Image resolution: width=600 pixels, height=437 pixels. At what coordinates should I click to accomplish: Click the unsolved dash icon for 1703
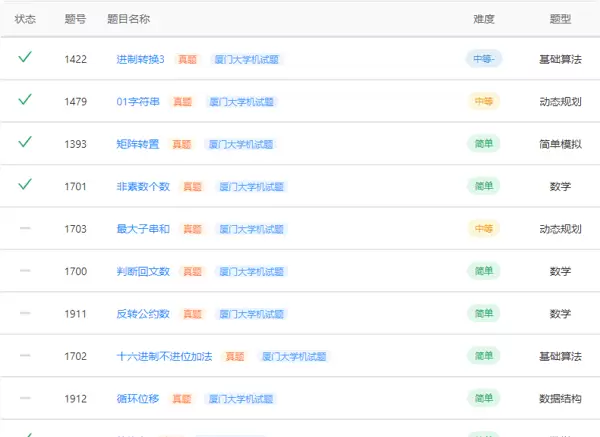click(25, 229)
